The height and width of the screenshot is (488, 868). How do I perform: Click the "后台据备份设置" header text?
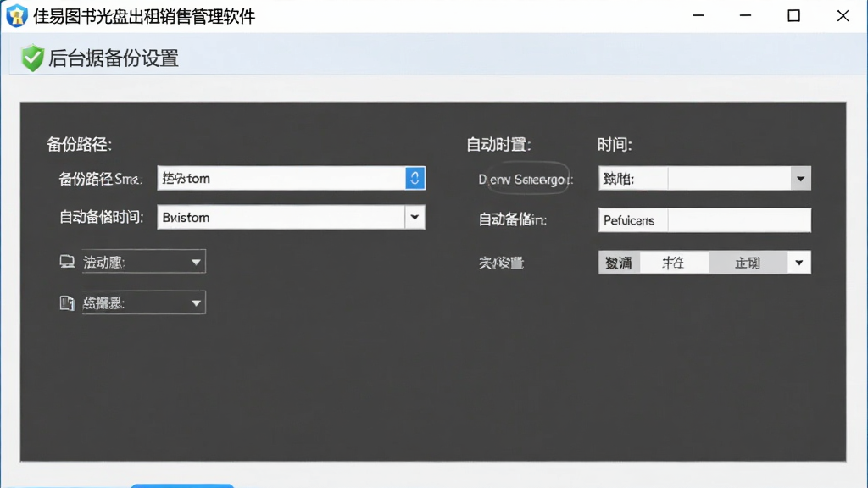coord(114,58)
